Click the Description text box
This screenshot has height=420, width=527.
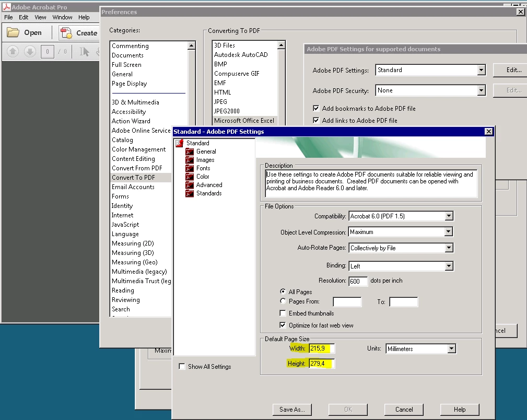coord(371,183)
